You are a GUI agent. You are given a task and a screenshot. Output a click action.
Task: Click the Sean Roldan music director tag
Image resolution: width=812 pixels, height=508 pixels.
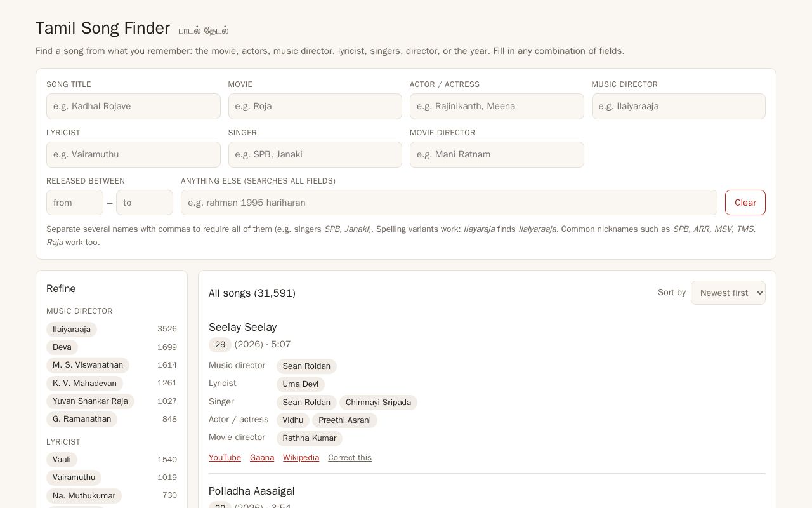point(306,366)
